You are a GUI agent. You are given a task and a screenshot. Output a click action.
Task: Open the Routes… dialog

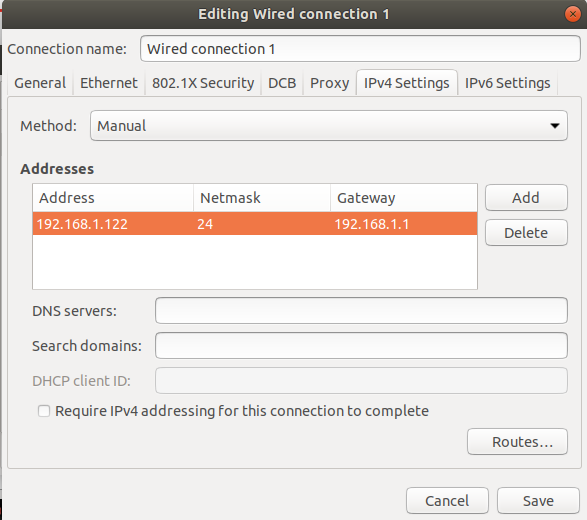pyautogui.click(x=517, y=442)
